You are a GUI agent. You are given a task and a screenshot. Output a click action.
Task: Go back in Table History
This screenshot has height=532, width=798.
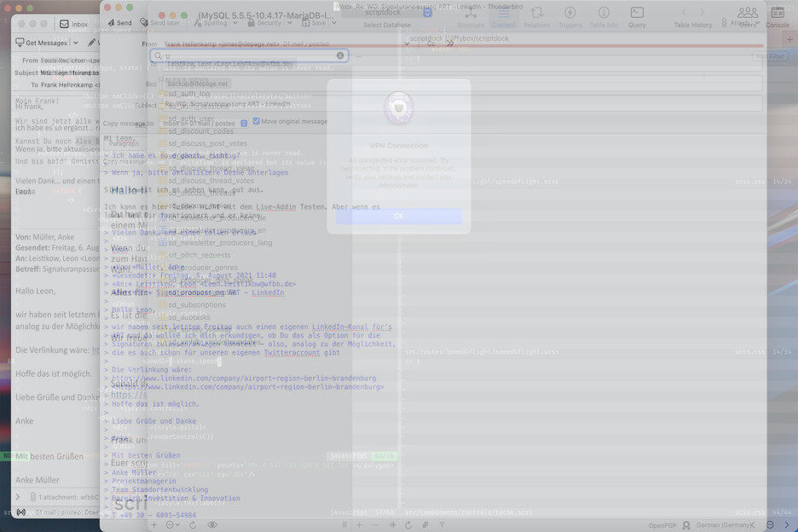[684, 12]
